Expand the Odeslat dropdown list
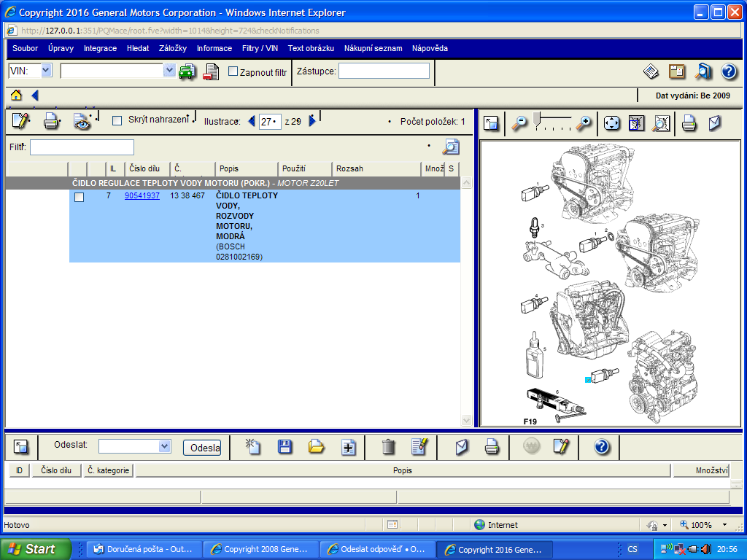Screen dimensions: 747x560 [164, 446]
